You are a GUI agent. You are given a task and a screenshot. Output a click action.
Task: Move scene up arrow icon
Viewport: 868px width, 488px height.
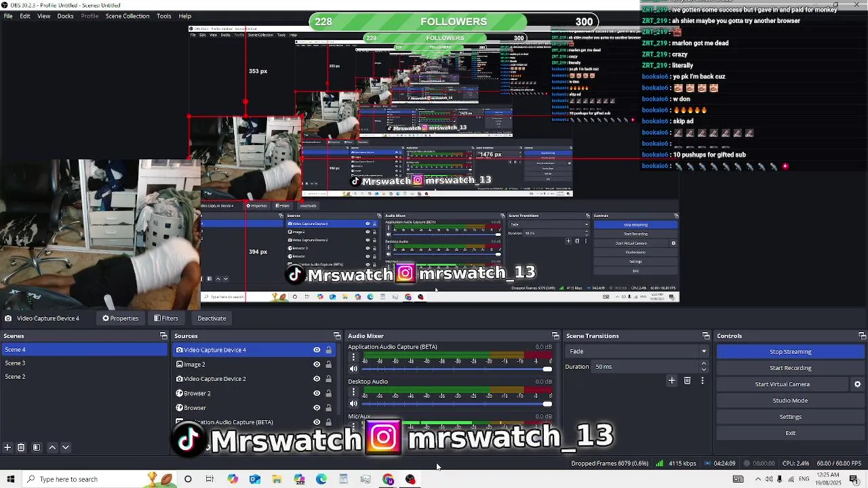(52, 447)
